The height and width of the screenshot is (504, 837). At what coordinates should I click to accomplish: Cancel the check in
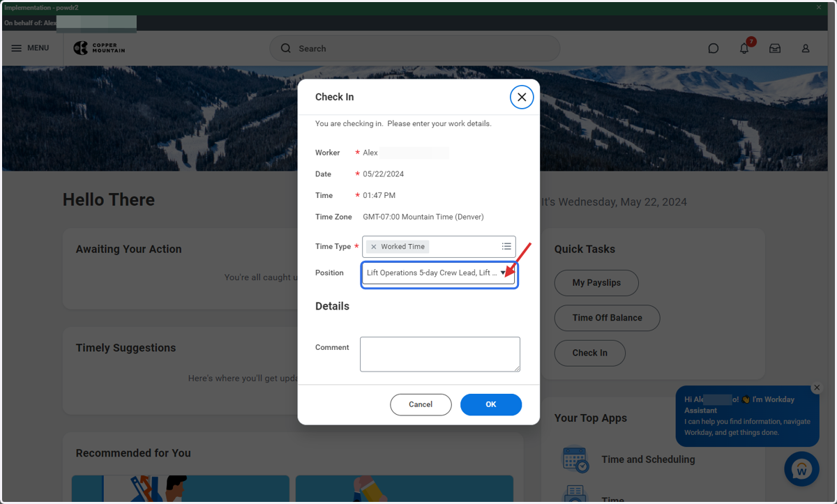[421, 404]
